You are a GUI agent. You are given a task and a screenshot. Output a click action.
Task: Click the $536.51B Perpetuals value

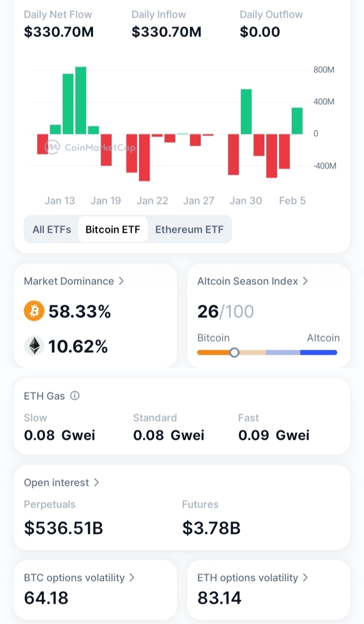pyautogui.click(x=64, y=528)
